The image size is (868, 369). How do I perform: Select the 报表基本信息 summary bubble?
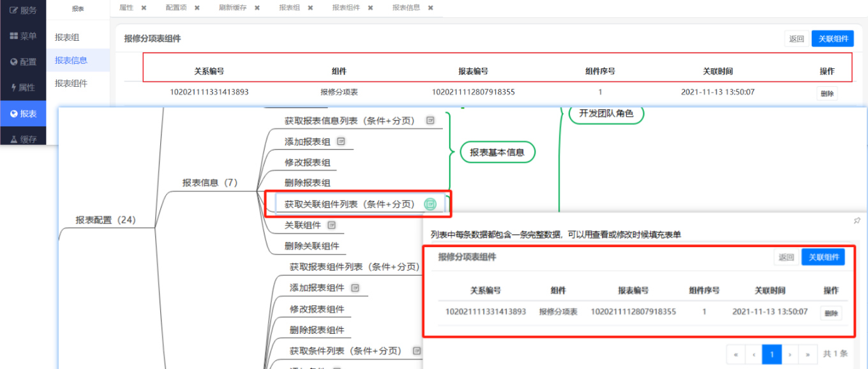[x=497, y=152]
